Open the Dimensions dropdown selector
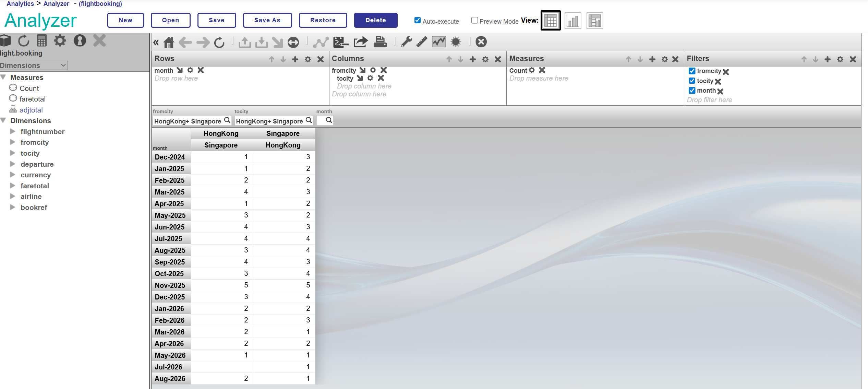The height and width of the screenshot is (389, 868). click(x=33, y=65)
